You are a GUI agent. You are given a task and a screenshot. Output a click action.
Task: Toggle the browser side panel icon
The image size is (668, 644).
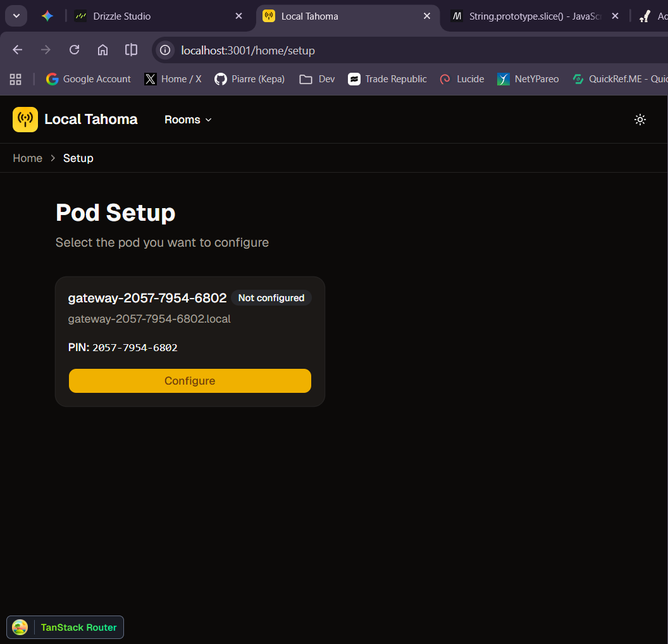tap(131, 50)
